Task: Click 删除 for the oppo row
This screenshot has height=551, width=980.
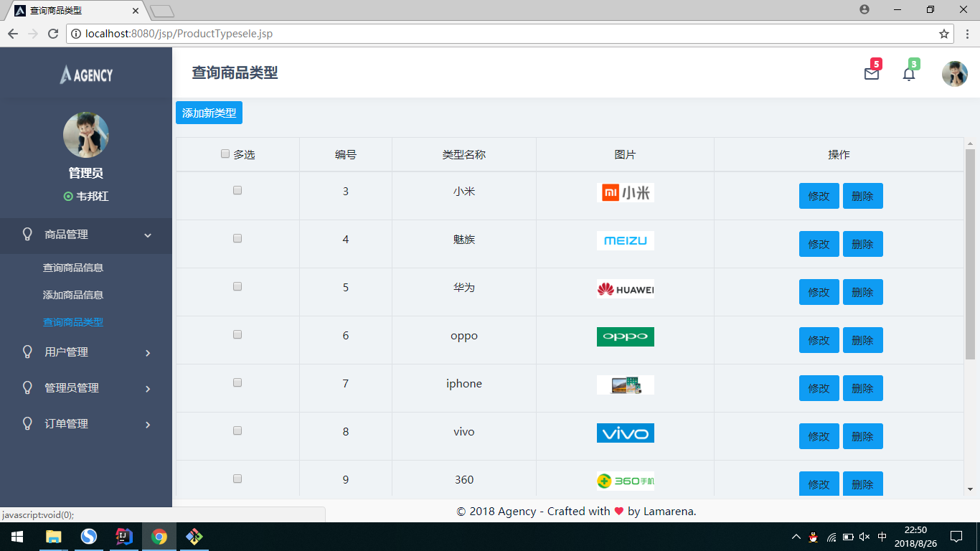Action: [863, 340]
